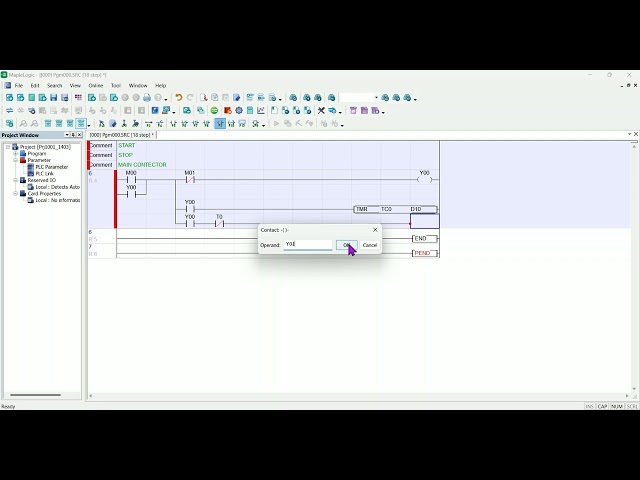Collapse the Reserved IO tree node
The image size is (640, 480).
[16, 180]
